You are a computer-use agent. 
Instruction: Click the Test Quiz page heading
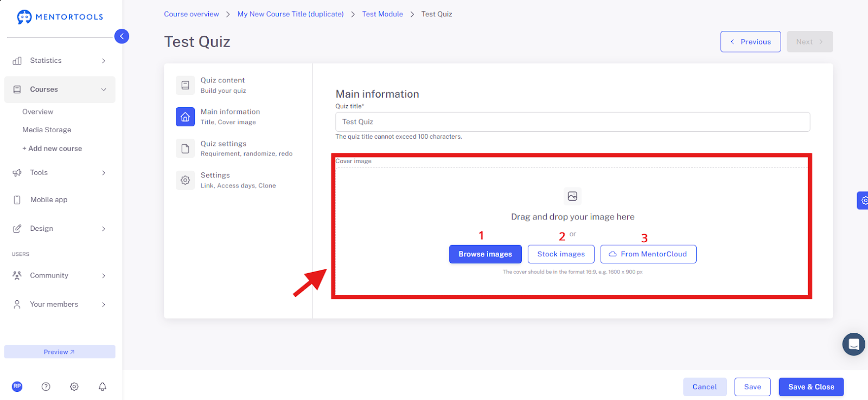coord(197,42)
